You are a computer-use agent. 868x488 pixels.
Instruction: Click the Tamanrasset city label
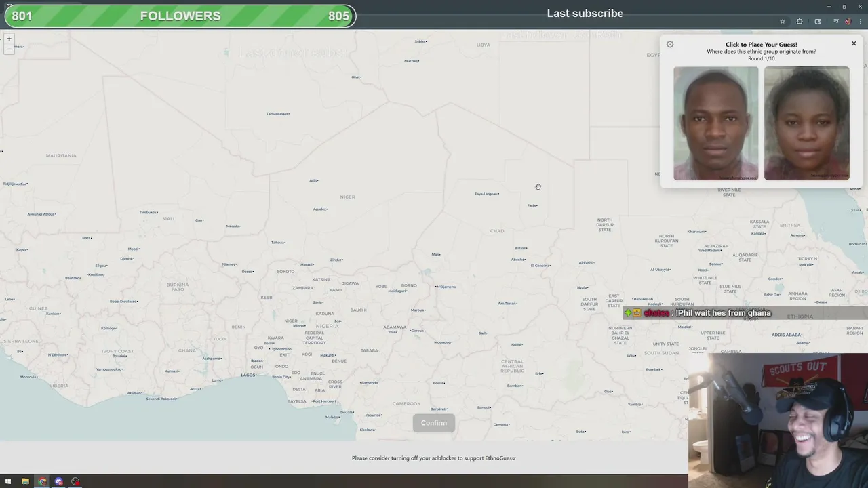click(x=278, y=113)
